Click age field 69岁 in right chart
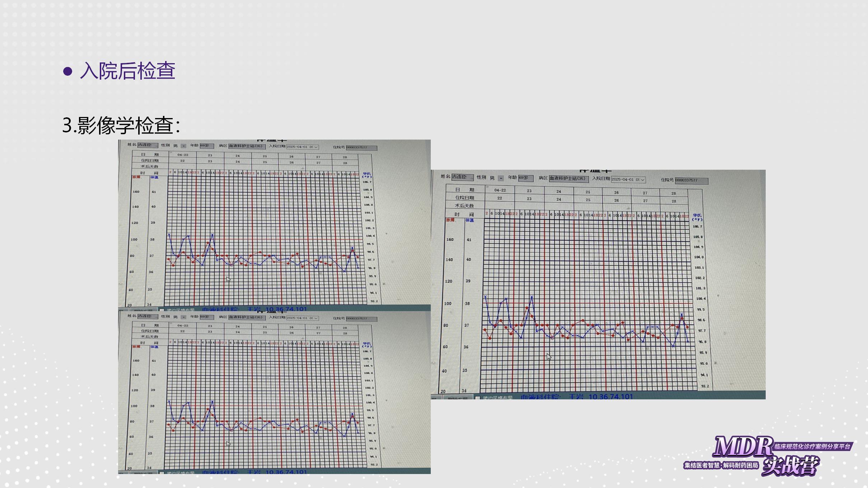The height and width of the screenshot is (488, 868). 525,178
